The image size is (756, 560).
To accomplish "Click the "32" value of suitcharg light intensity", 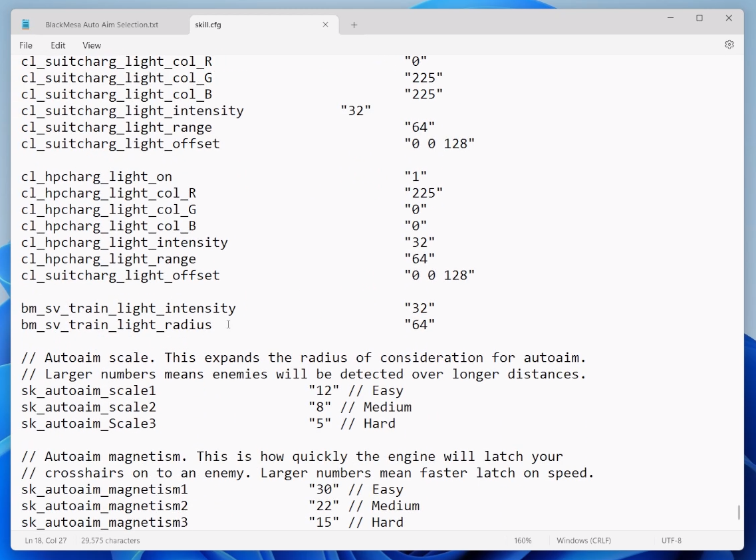I will (x=356, y=111).
